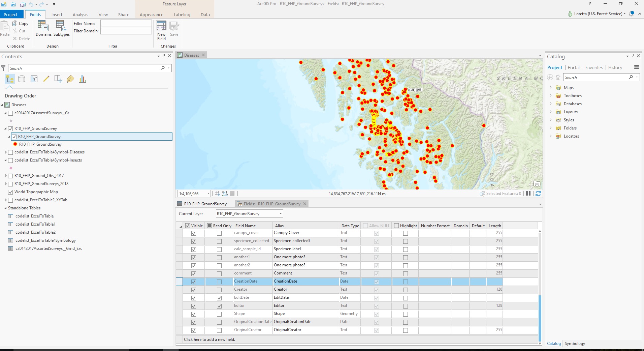Click the Save project icon in title bar
The height and width of the screenshot is (351, 644).
[x=23, y=4]
